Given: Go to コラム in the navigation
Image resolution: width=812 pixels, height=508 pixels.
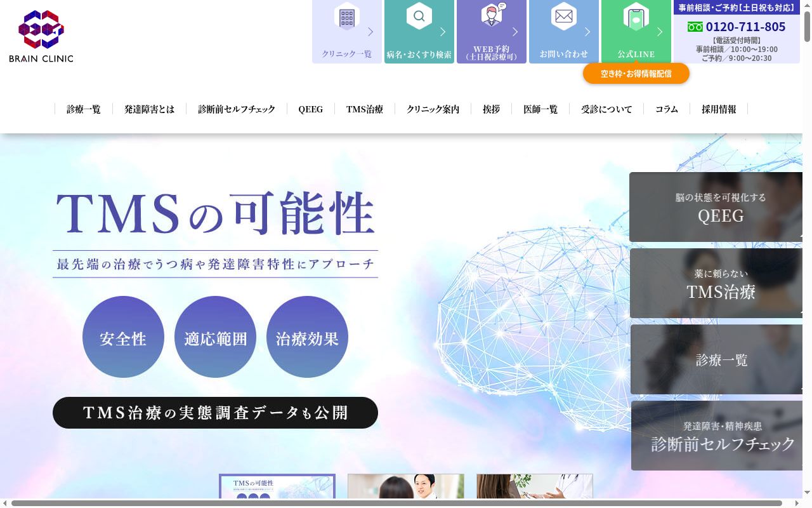Looking at the screenshot, I should click(x=667, y=109).
